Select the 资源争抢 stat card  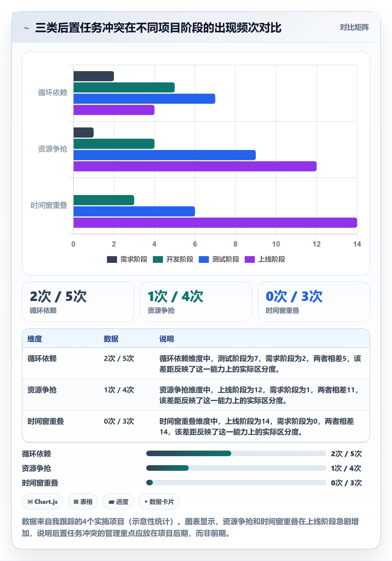(196, 302)
